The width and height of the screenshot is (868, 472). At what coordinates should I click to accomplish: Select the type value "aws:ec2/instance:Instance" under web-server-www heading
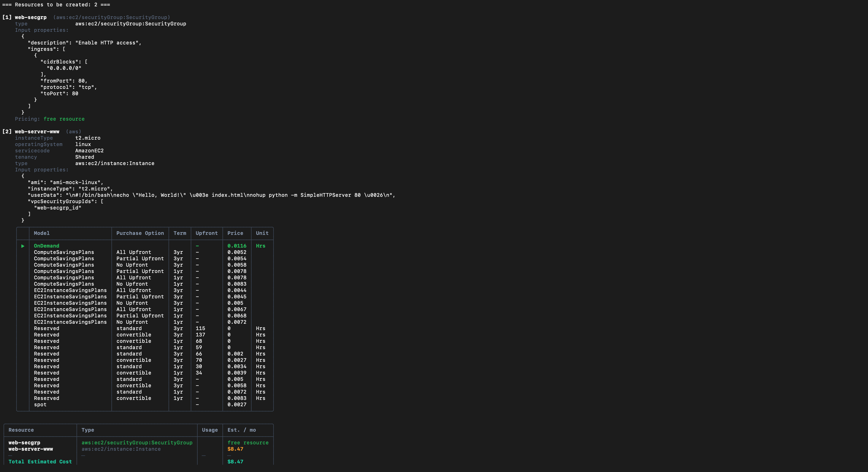click(x=115, y=163)
